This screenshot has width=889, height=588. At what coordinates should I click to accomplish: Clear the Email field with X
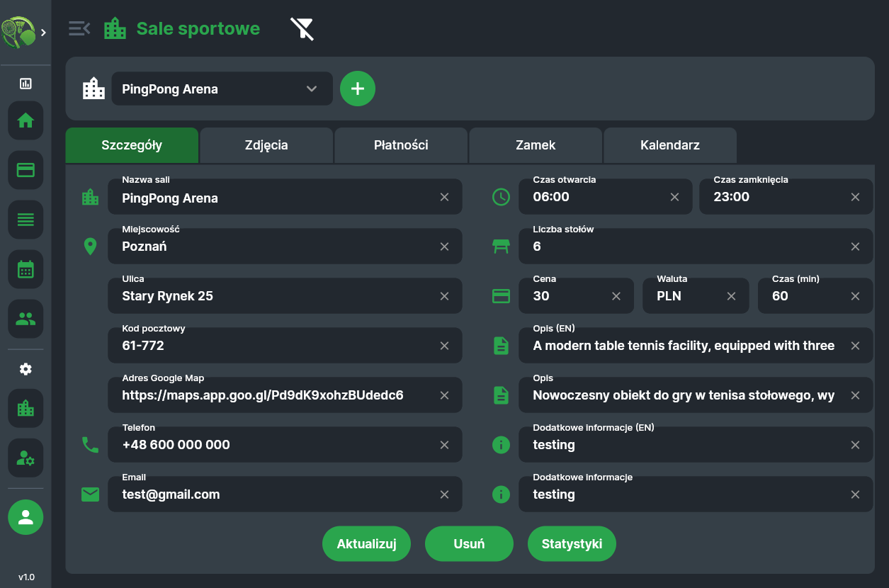(x=444, y=494)
